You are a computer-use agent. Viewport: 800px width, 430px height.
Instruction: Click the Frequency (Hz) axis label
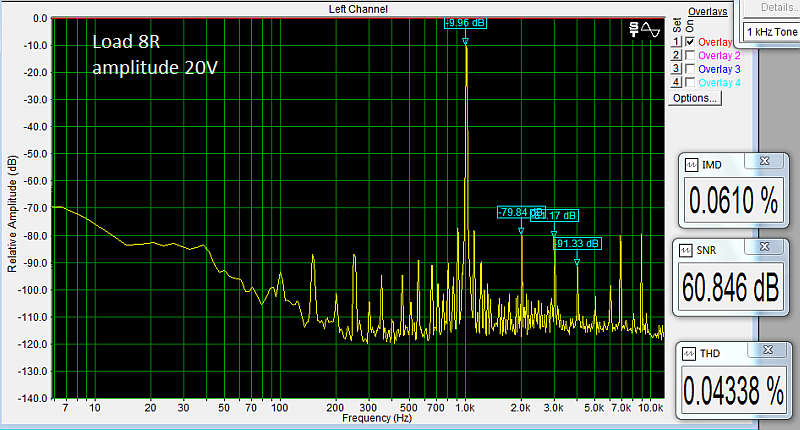pos(377,418)
